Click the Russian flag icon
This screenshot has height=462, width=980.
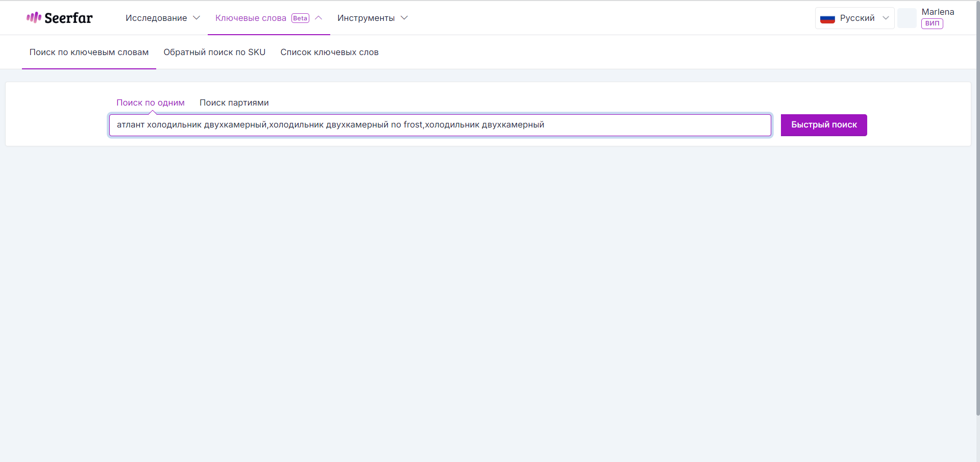(827, 18)
